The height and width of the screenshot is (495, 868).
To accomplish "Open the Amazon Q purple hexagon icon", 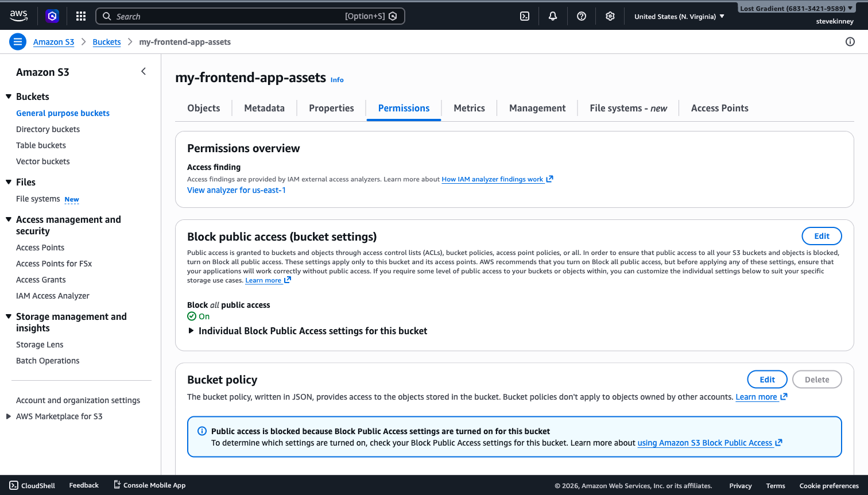I will pyautogui.click(x=52, y=16).
